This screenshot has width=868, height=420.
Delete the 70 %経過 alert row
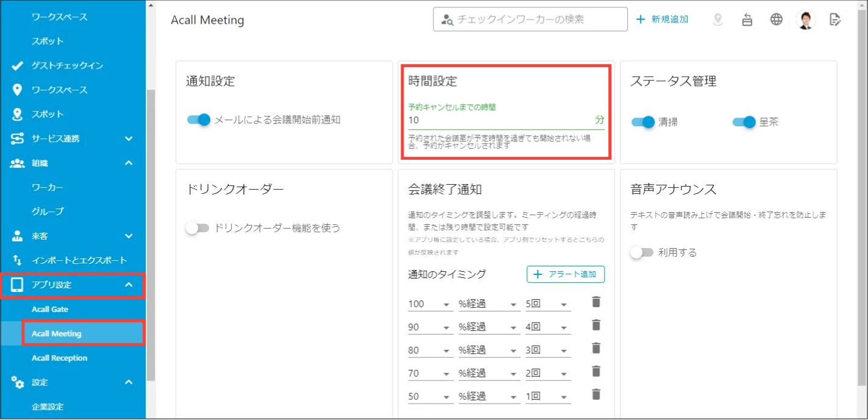(x=596, y=371)
